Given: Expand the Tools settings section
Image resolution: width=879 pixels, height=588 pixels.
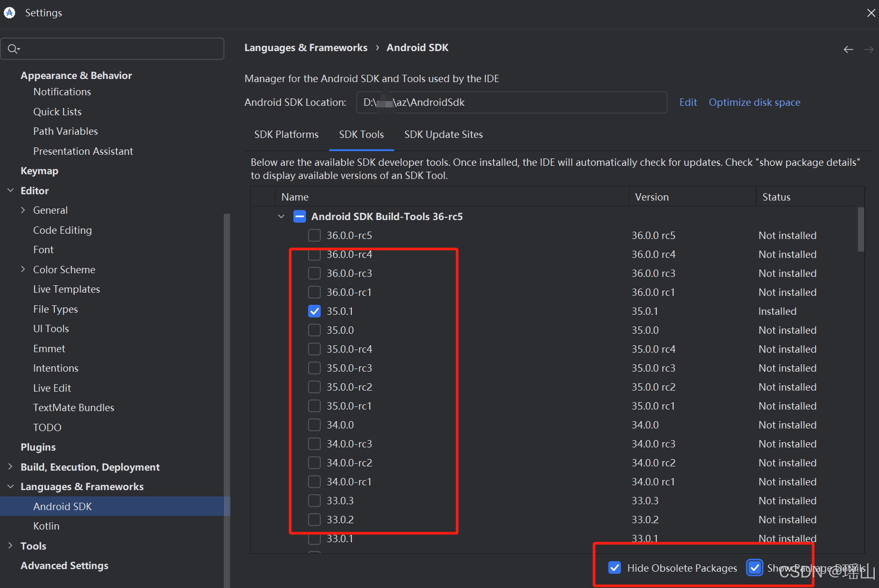Looking at the screenshot, I should click(x=11, y=545).
